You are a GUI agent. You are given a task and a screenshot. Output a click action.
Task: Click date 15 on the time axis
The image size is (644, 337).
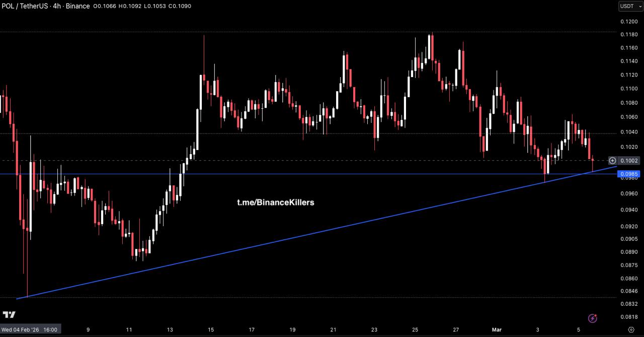[x=211, y=329]
